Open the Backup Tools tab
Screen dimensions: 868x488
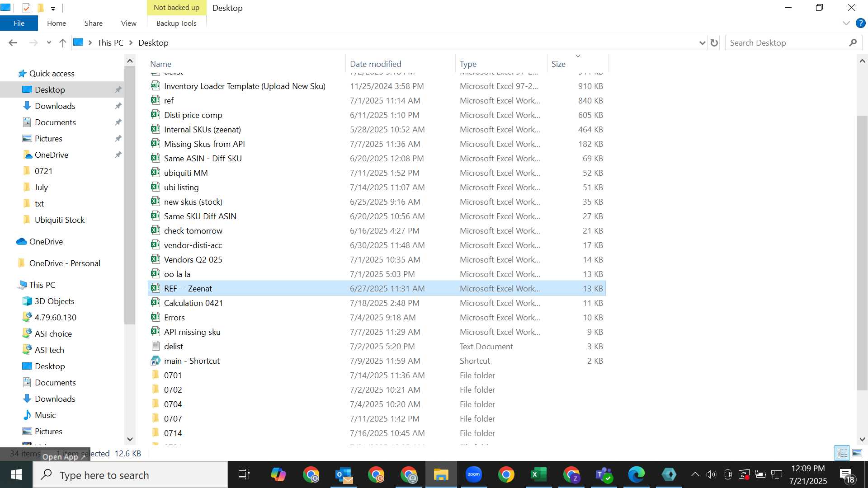click(176, 23)
